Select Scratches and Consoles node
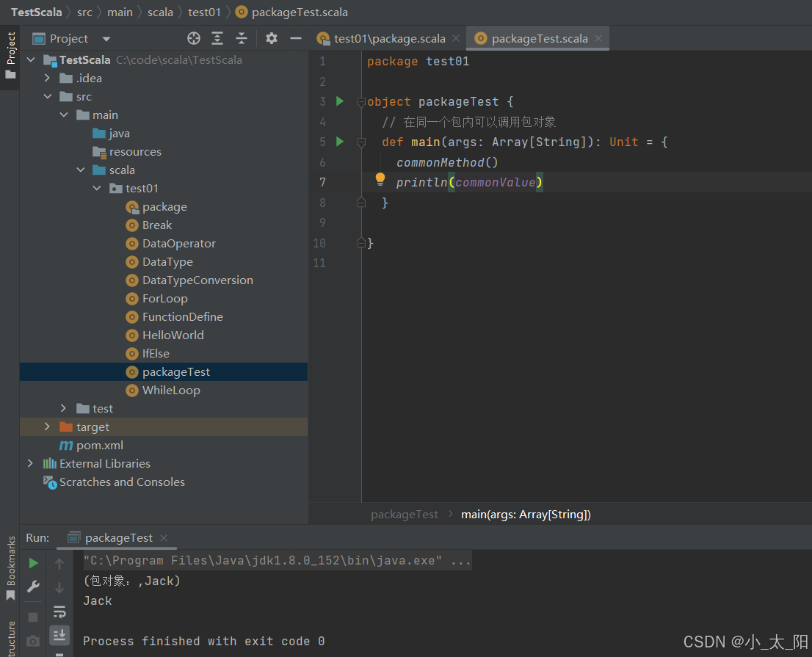Screen dimensions: 812x657 tap(114, 482)
